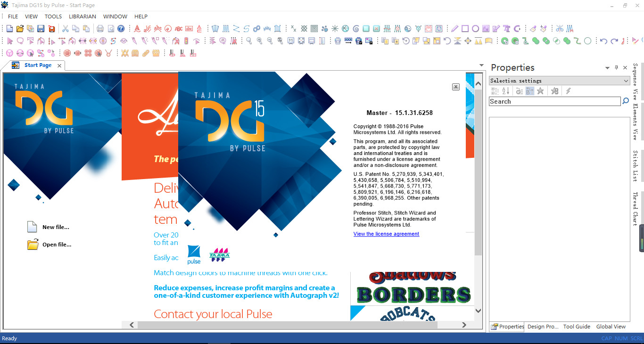
Task: Click into the Properties Search field
Action: click(x=555, y=101)
